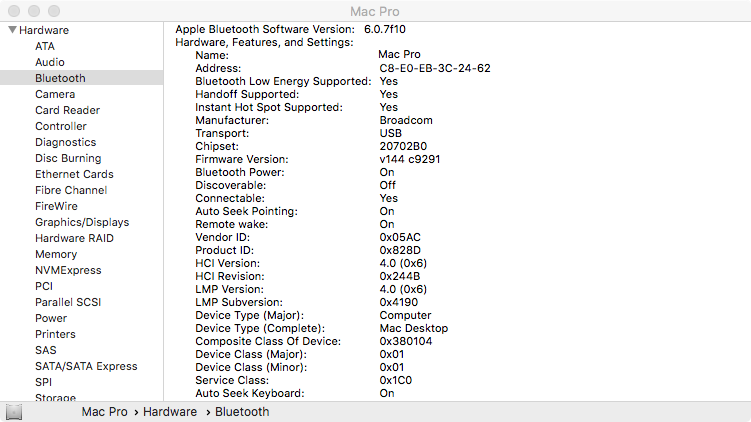Image resolution: width=751 pixels, height=422 pixels.
Task: Select SPI in the sidebar
Action: 44,382
